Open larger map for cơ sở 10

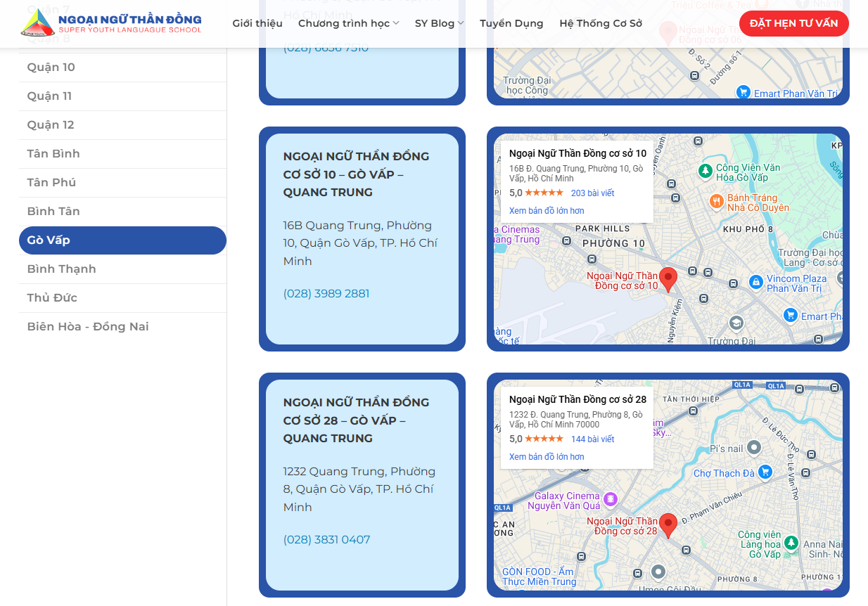point(547,211)
